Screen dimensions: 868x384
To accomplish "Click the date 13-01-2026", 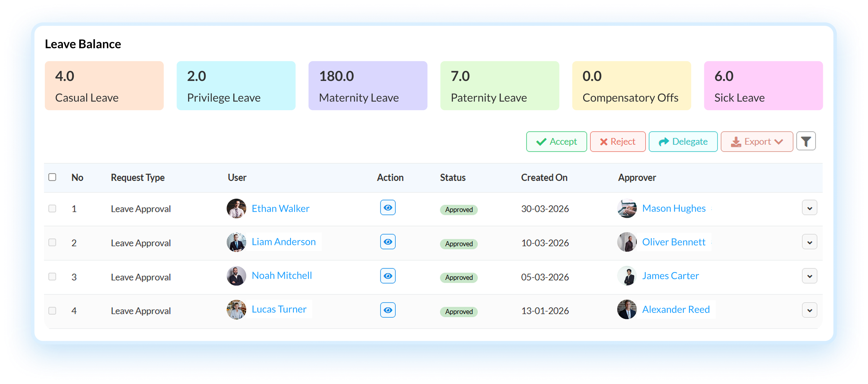I will [x=545, y=311].
